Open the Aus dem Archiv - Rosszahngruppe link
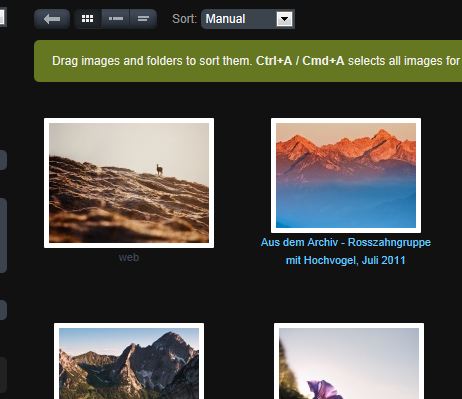 pos(346,251)
